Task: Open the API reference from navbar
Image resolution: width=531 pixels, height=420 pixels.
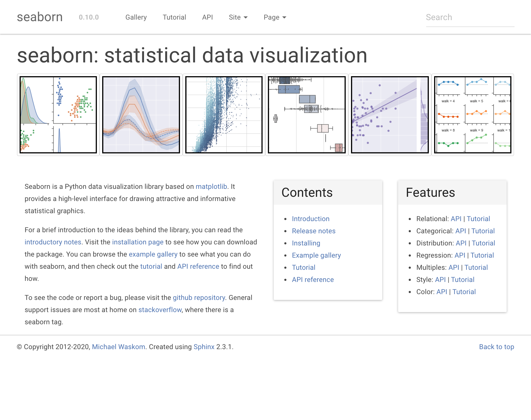Action: [208, 17]
